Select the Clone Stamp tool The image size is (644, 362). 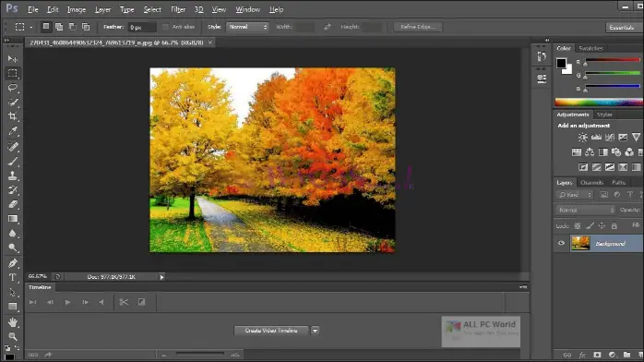13,175
